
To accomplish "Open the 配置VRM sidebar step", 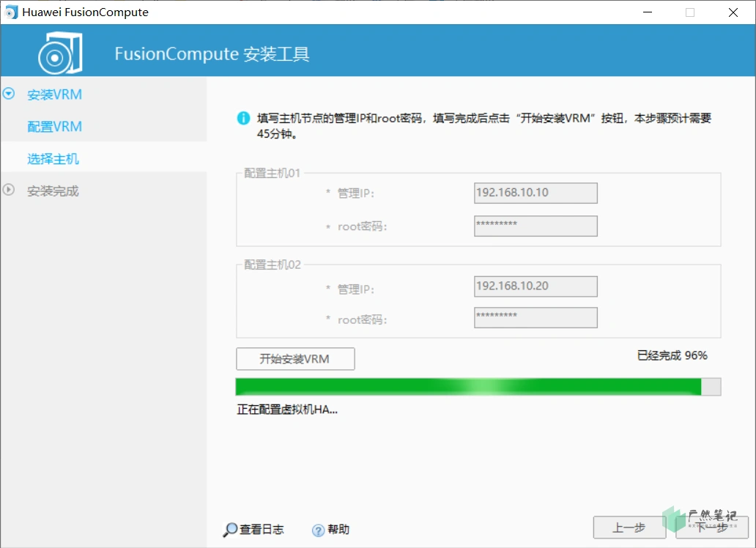I will 54,127.
